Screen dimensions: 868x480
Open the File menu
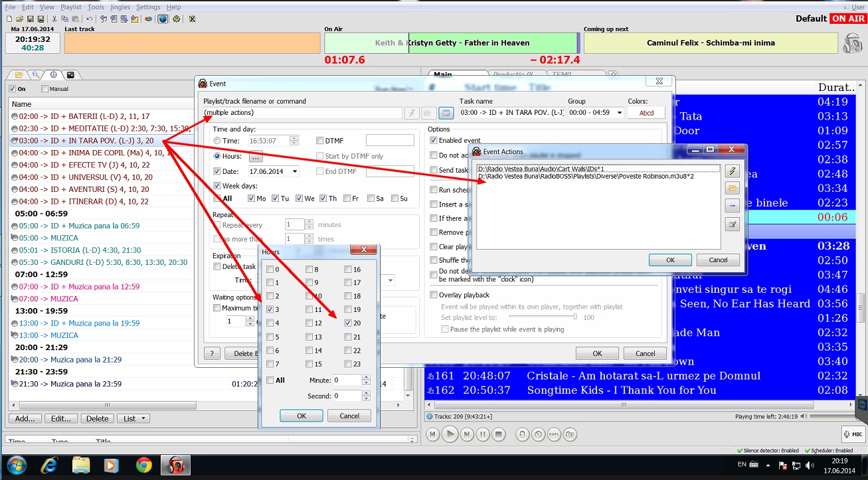pyautogui.click(x=10, y=7)
